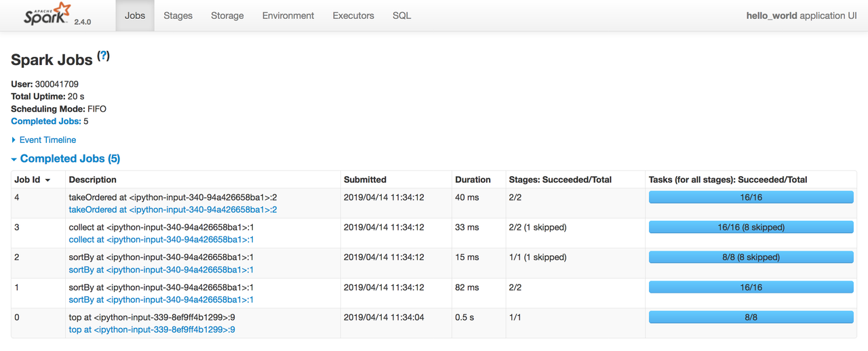
Task: Click the Completed Jobs: 5 summary link
Action: click(x=45, y=121)
